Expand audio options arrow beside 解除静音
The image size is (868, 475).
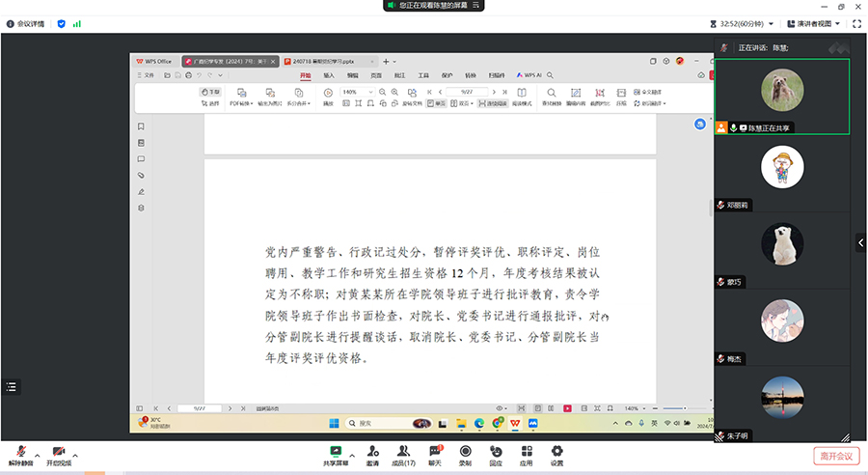pos(38,454)
